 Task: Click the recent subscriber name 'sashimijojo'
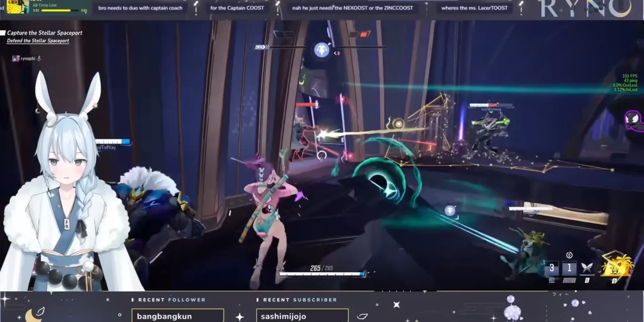point(283,316)
